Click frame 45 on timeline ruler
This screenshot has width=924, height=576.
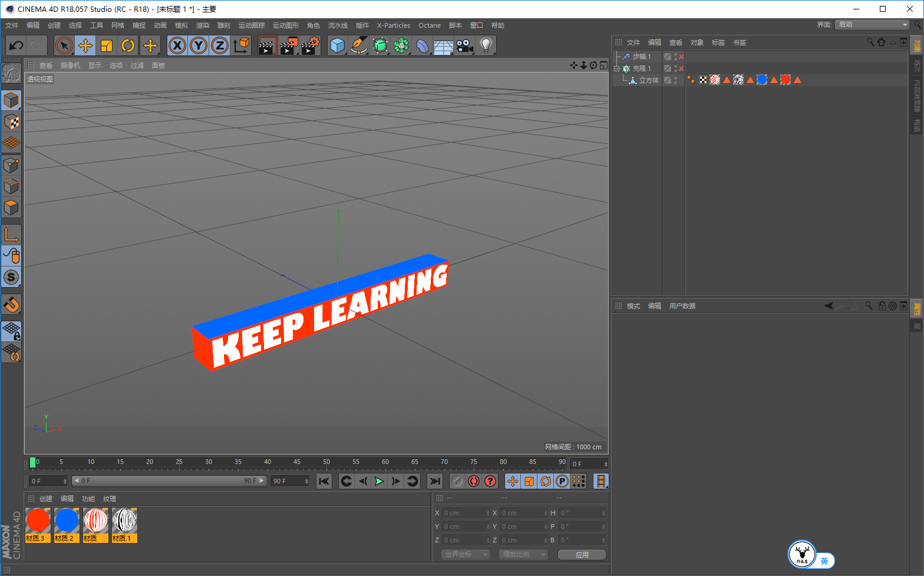[x=297, y=463]
